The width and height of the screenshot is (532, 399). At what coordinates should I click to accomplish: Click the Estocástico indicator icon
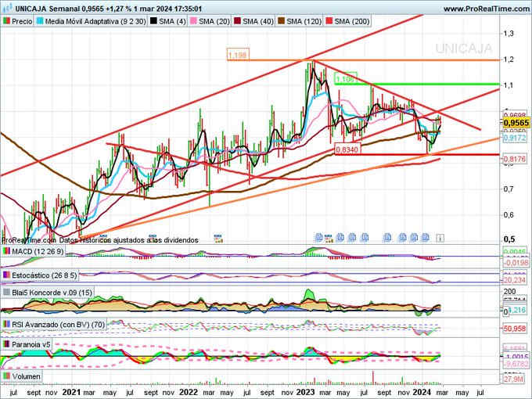(x=6, y=275)
